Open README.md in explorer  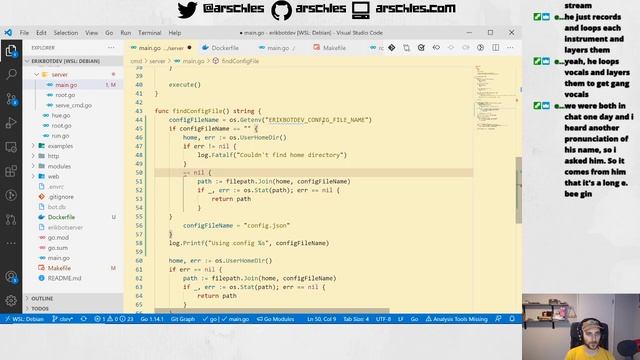(x=73, y=278)
